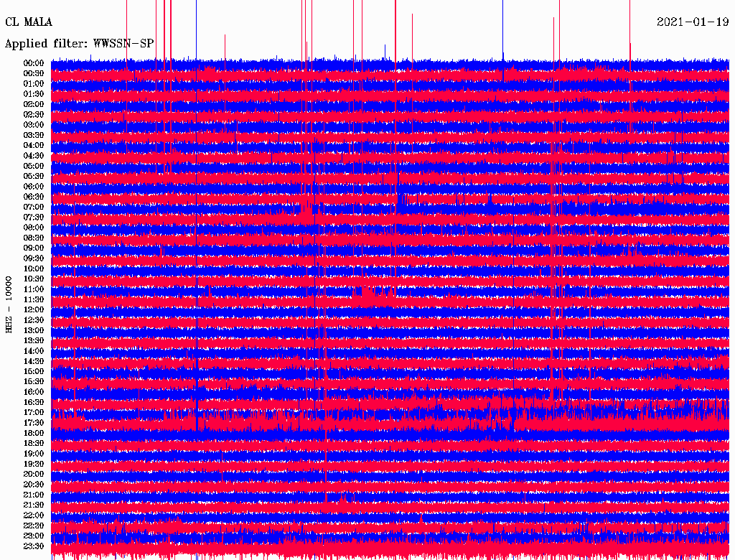Screen dimensions: 735x560
Task: Click the 16:00 time label
Action: (x=34, y=392)
